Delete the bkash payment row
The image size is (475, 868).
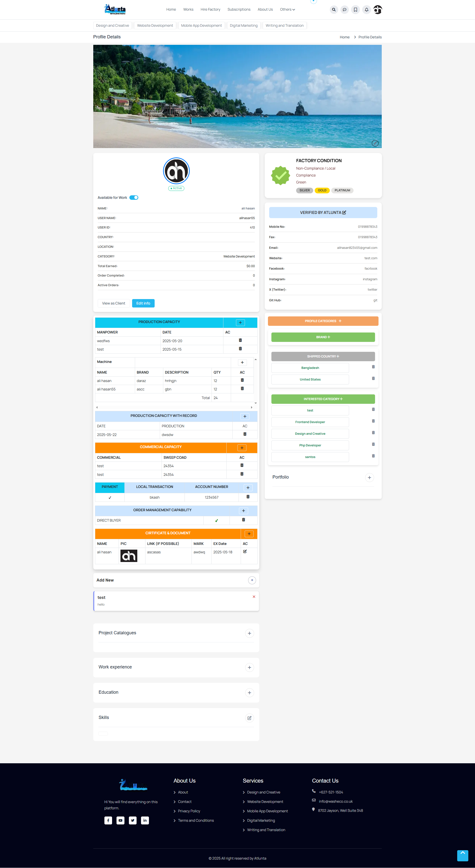(x=248, y=497)
